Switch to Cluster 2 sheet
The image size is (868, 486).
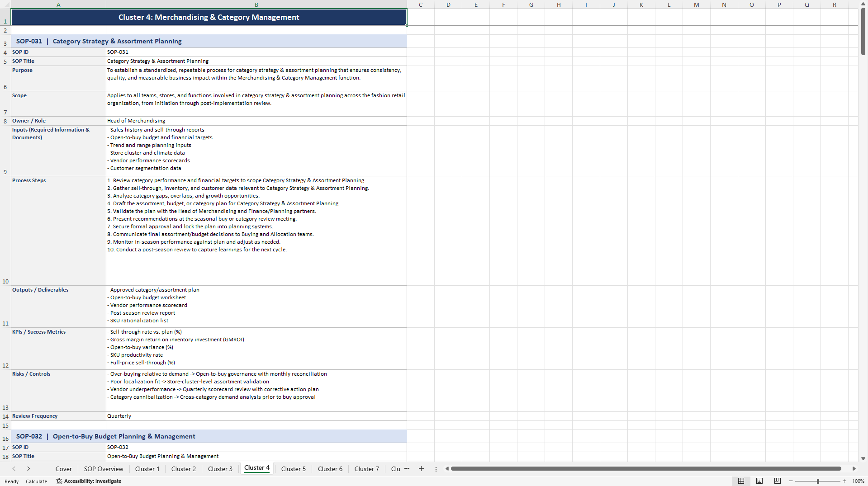184,469
